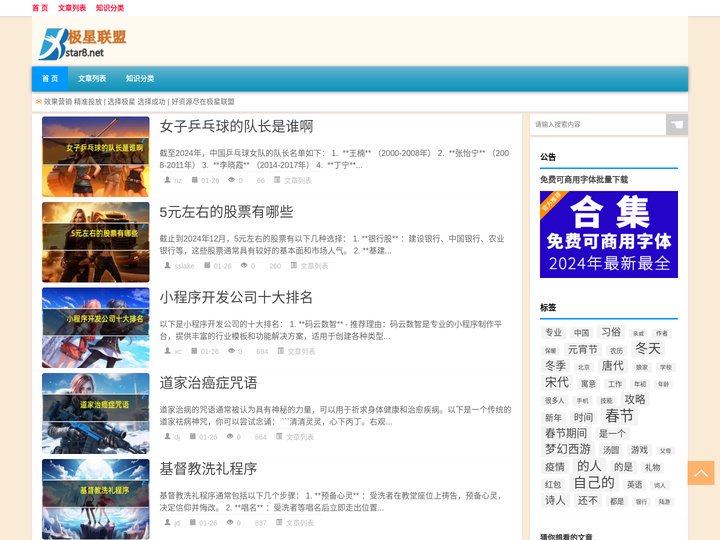Click the category icon under 基督教洗礼程序

[279, 522]
